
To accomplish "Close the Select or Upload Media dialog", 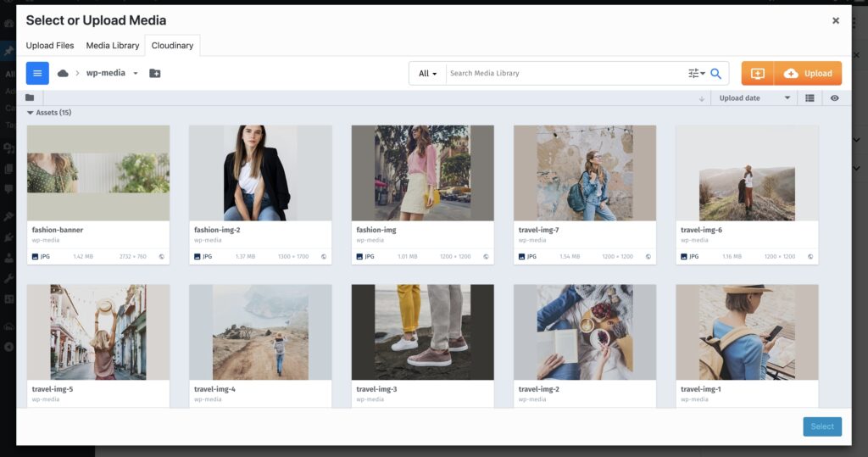I will coord(835,20).
